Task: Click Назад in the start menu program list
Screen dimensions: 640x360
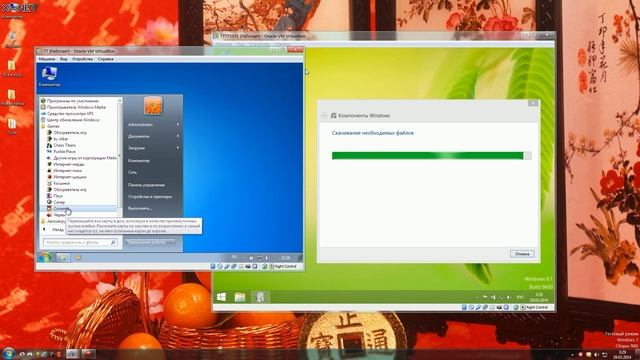Action: click(54, 230)
